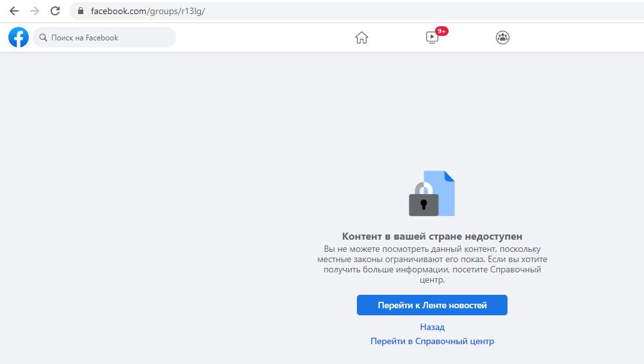Reload the page with the refresh icon
Screen dimensions: 644x364
pos(55,11)
